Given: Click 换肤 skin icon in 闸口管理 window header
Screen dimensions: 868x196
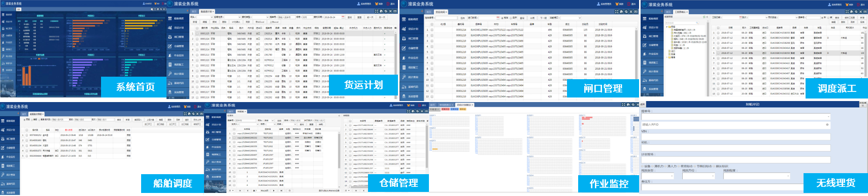Looking at the screenshot, I should (x=617, y=4).
